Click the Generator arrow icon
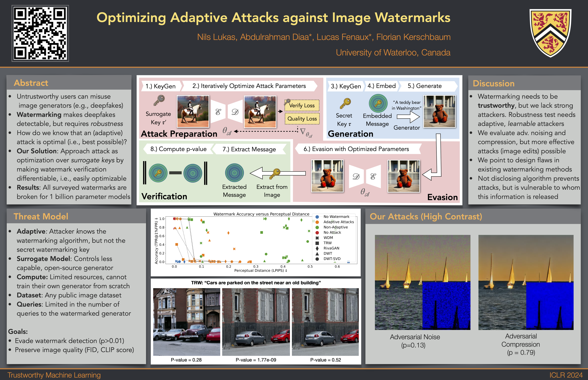The height and width of the screenshot is (380, 588). (408, 117)
